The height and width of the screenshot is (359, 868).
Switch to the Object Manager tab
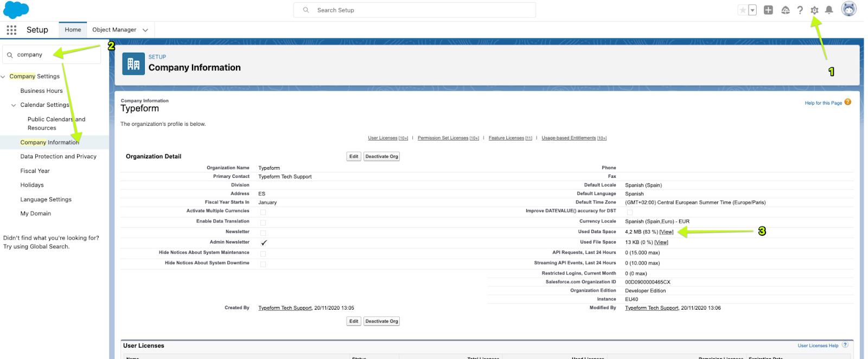pos(114,30)
